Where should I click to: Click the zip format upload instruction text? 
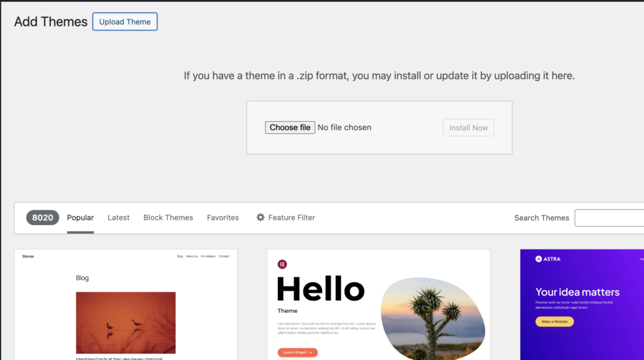379,76
